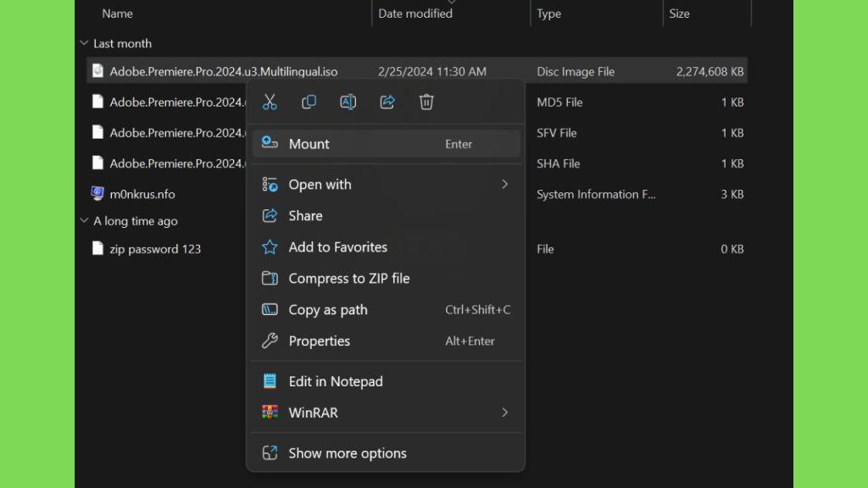The height and width of the screenshot is (488, 868).
Task: Collapse the A long time ago group
Action: pos(84,220)
